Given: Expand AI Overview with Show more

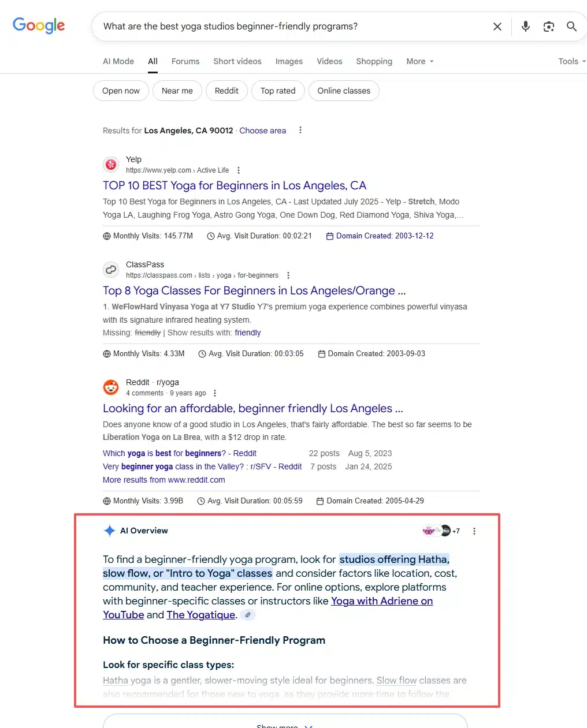Looking at the screenshot, I should 285,723.
